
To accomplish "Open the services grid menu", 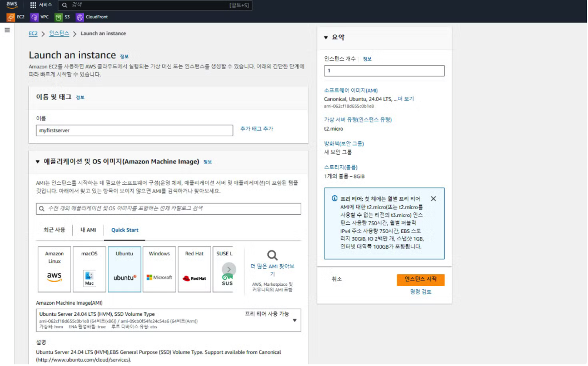I will pos(33,5).
